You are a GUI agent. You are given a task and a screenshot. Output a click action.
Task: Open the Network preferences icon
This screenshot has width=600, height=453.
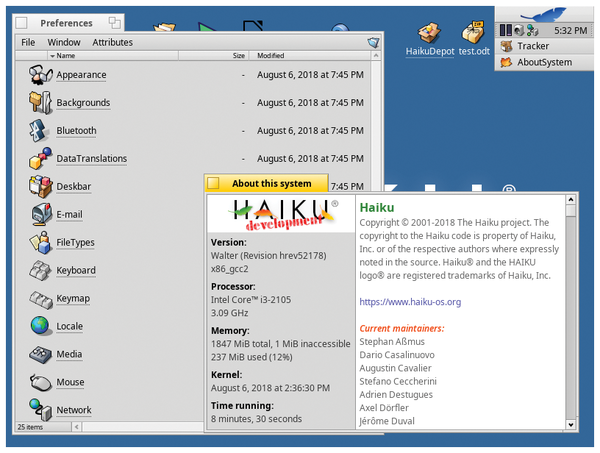point(41,409)
